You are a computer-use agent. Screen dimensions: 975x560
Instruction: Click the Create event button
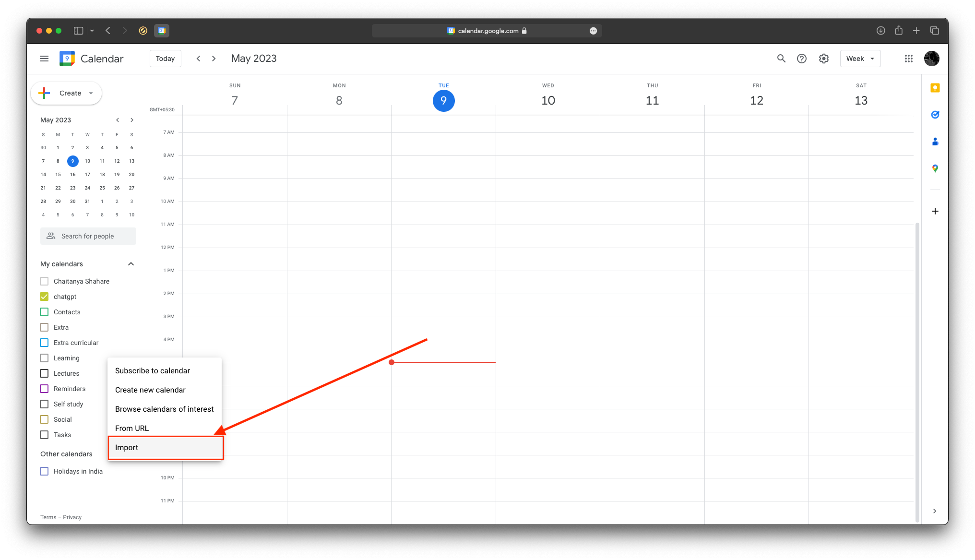[x=66, y=93]
